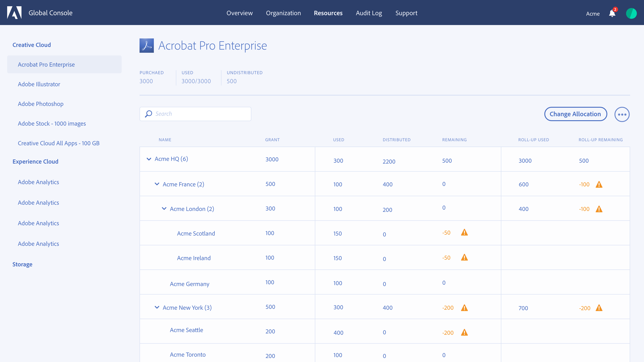The width and height of the screenshot is (644, 362).
Task: Go to the Overview tab
Action: 239,13
